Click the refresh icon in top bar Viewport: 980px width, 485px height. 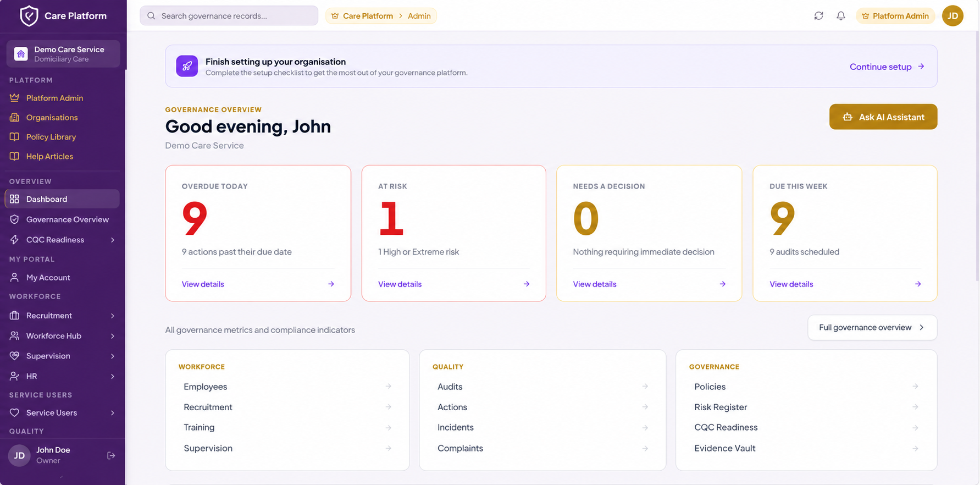818,16
